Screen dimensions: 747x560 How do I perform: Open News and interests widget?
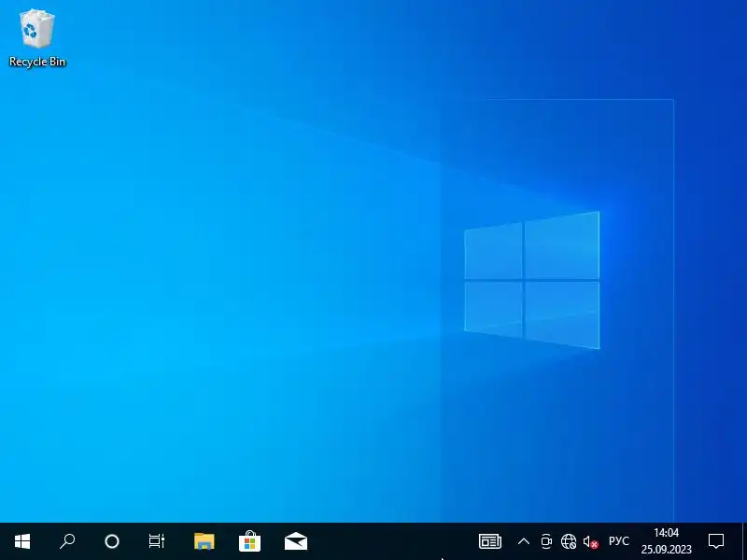489,541
